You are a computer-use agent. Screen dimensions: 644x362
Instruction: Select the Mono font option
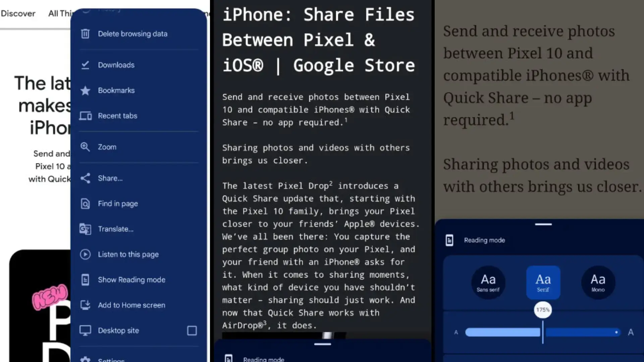pos(598,282)
